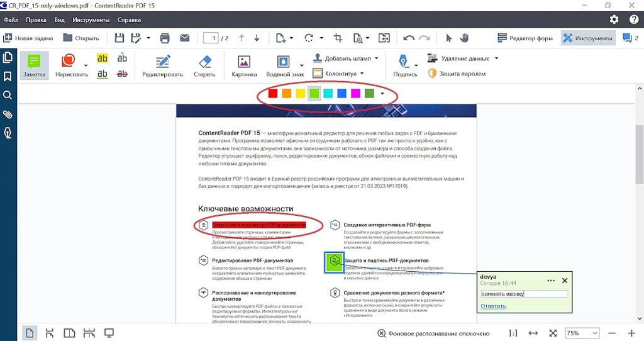The width and height of the screenshot is (644, 341).
Task: Pick the magenta color swatch
Action: 356,94
